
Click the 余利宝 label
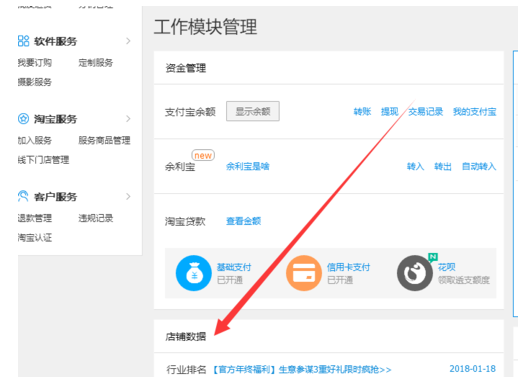pyautogui.click(x=180, y=166)
